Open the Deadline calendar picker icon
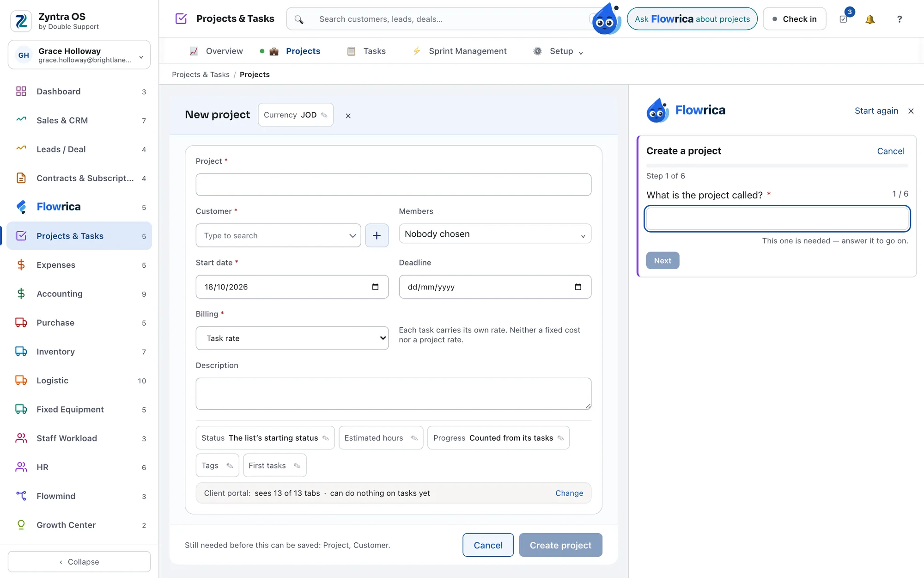The image size is (924, 578). coord(578,287)
